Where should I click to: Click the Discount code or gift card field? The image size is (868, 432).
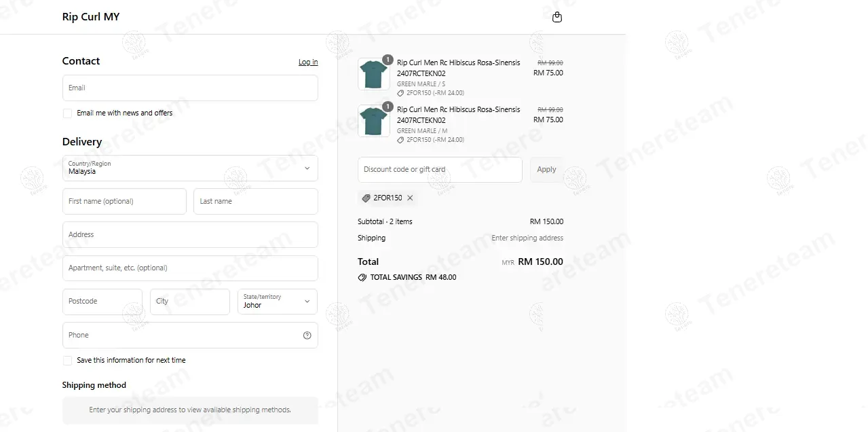(x=440, y=170)
